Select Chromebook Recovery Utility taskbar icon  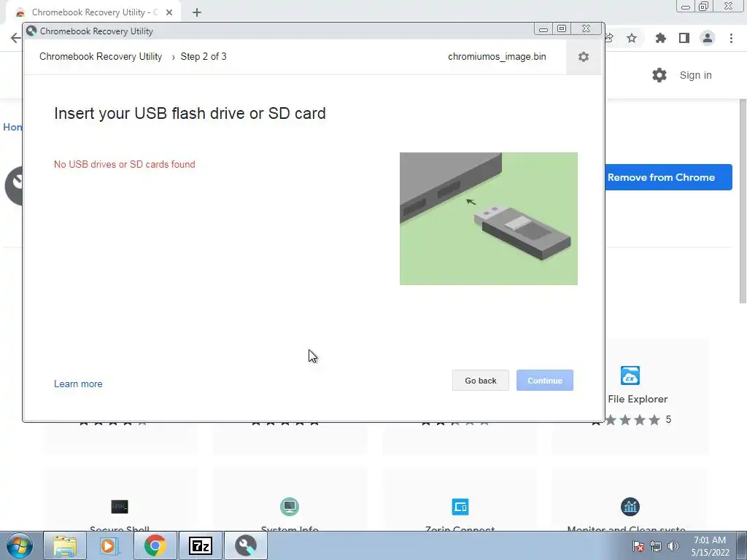tap(245, 545)
